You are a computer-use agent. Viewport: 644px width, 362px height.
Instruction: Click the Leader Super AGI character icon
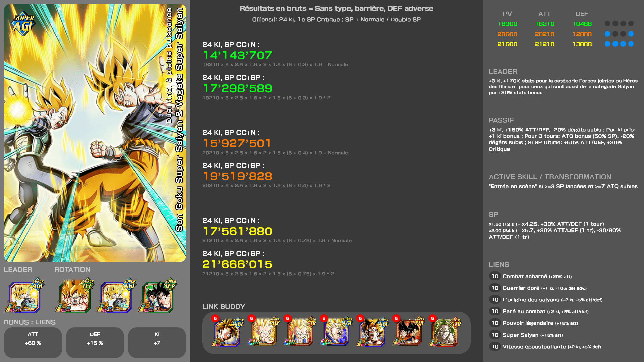(24, 296)
